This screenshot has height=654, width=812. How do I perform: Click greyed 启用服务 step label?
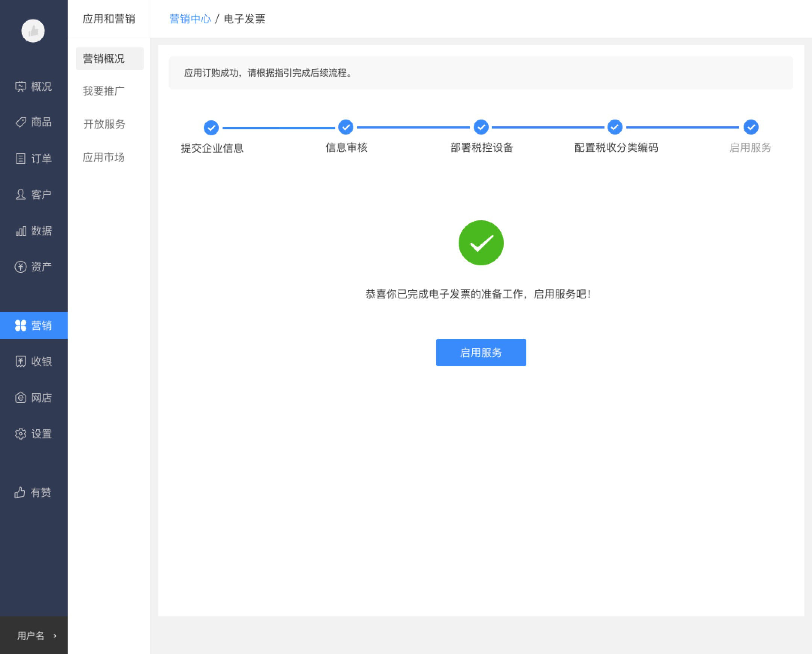pyautogui.click(x=750, y=147)
